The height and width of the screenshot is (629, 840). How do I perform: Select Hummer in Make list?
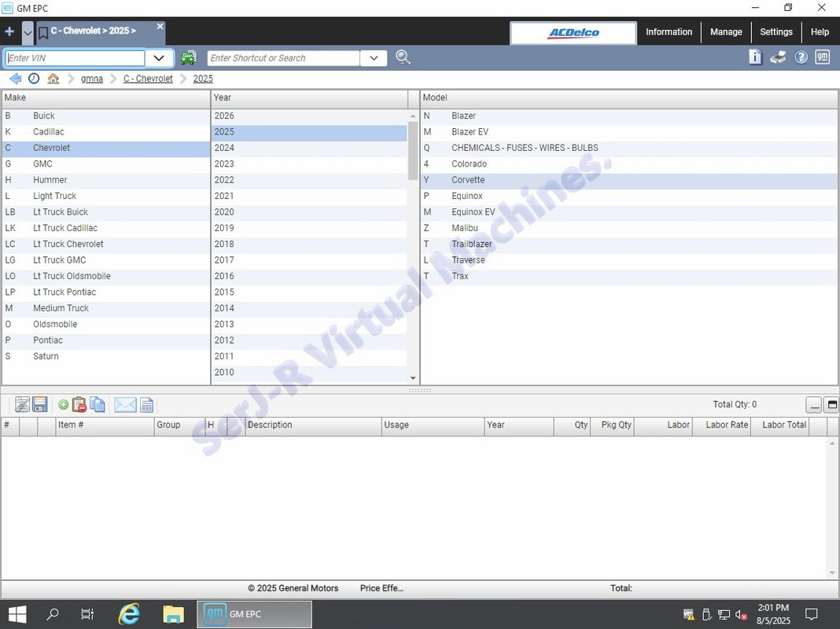pyautogui.click(x=106, y=180)
